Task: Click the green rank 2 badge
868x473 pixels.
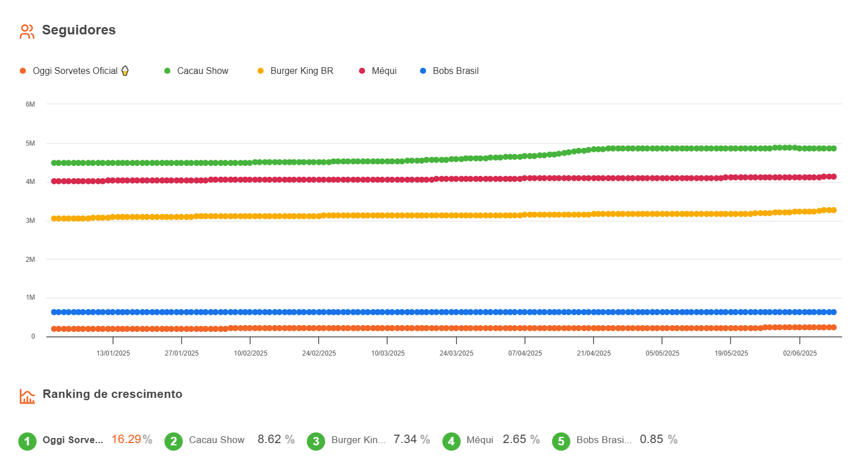Action: pos(174,441)
